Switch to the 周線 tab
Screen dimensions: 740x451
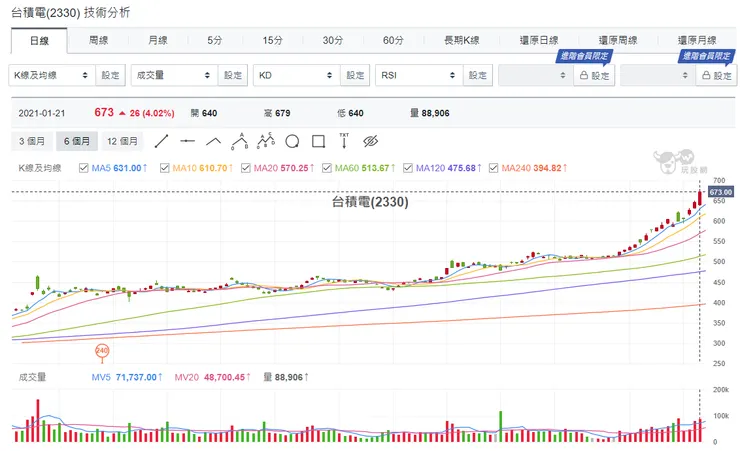98,41
